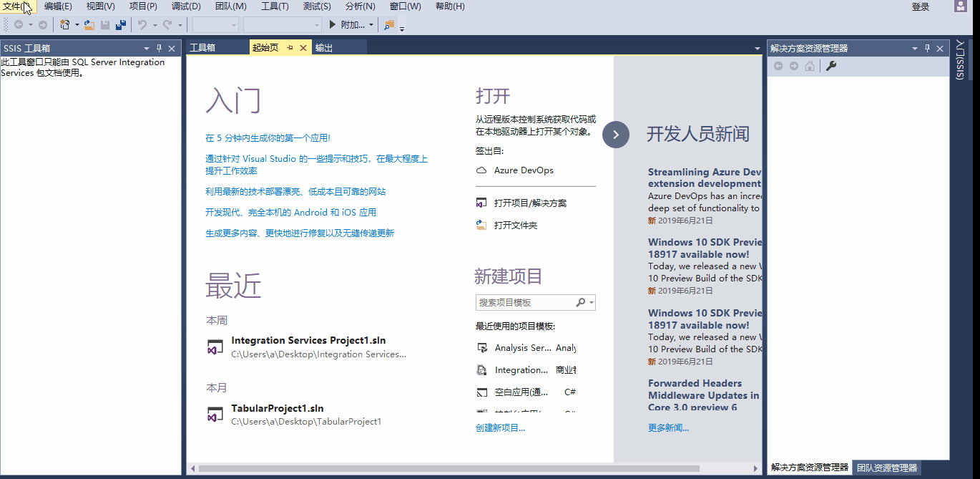Close the 起始页 tab
Screen dimensions: 980x479
coord(303,48)
